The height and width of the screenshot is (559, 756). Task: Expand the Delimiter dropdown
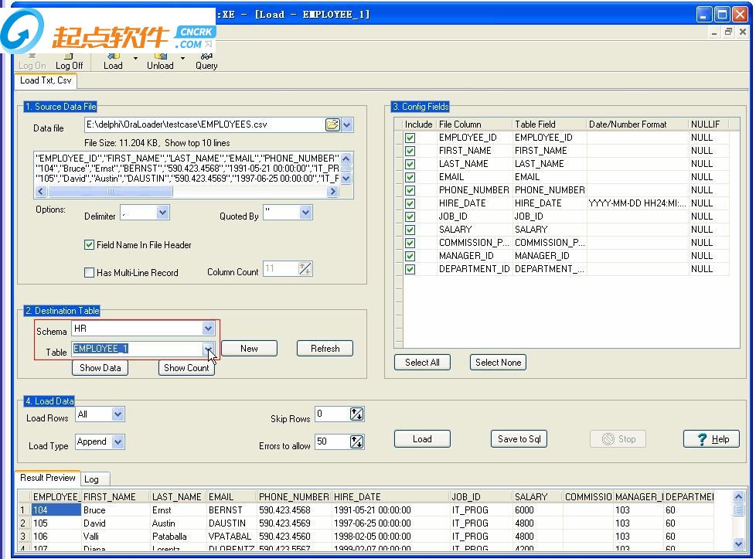[x=162, y=213]
